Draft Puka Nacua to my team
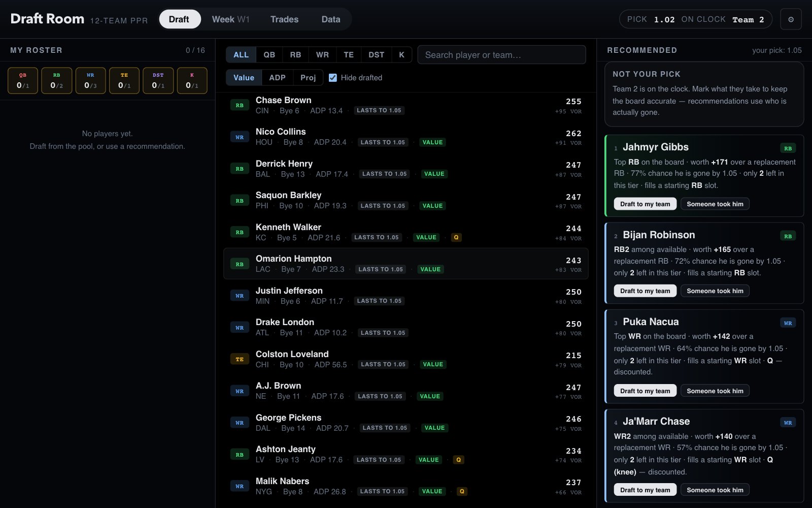Viewport: 812px width, 508px height. coord(645,391)
